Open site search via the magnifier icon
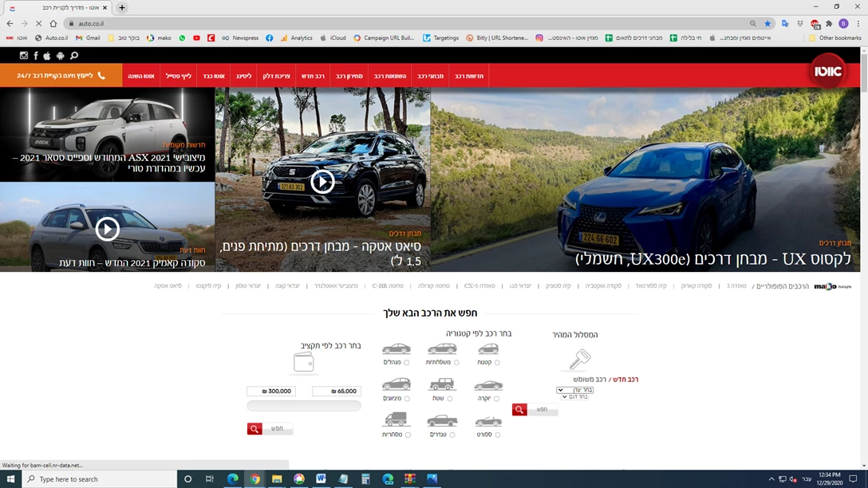The height and width of the screenshot is (488, 868). (x=74, y=56)
